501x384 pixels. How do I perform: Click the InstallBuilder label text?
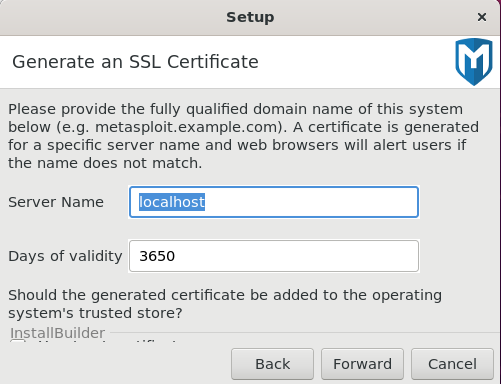coord(58,333)
